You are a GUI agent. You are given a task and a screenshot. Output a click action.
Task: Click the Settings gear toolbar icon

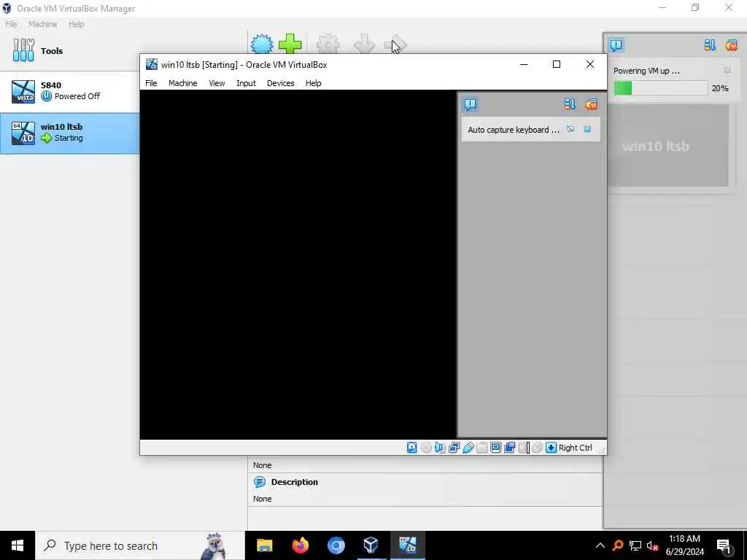coord(328,44)
